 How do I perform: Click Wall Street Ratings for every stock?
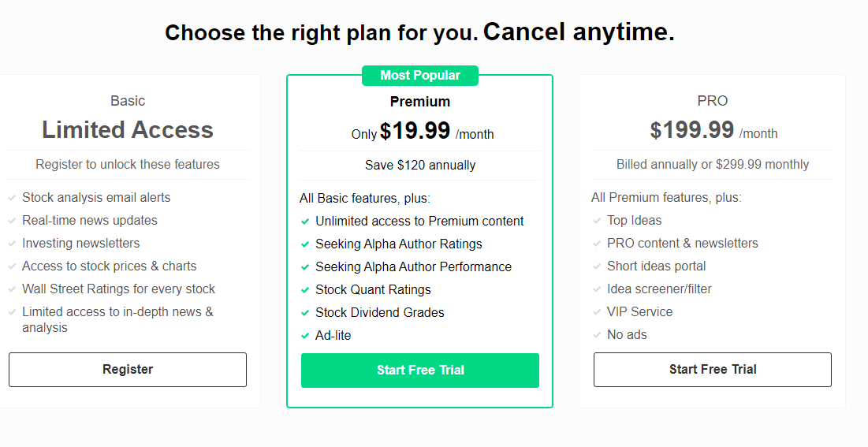(x=118, y=289)
